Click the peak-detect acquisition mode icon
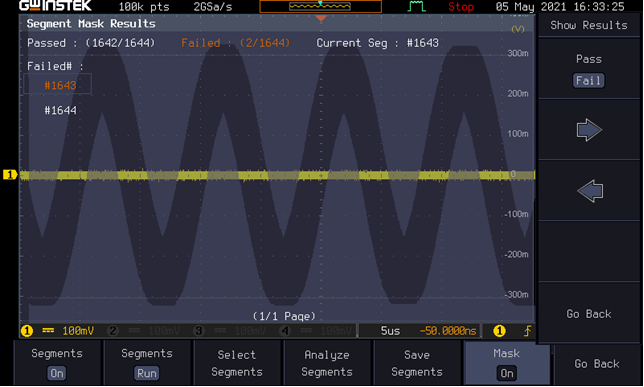 point(416,7)
